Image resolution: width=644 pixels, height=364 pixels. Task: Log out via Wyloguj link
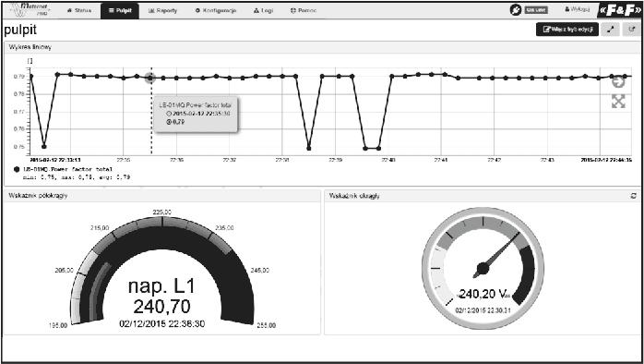578,9
